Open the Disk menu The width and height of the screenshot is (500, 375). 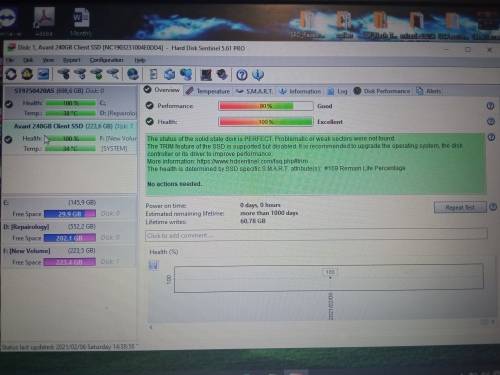[x=28, y=60]
